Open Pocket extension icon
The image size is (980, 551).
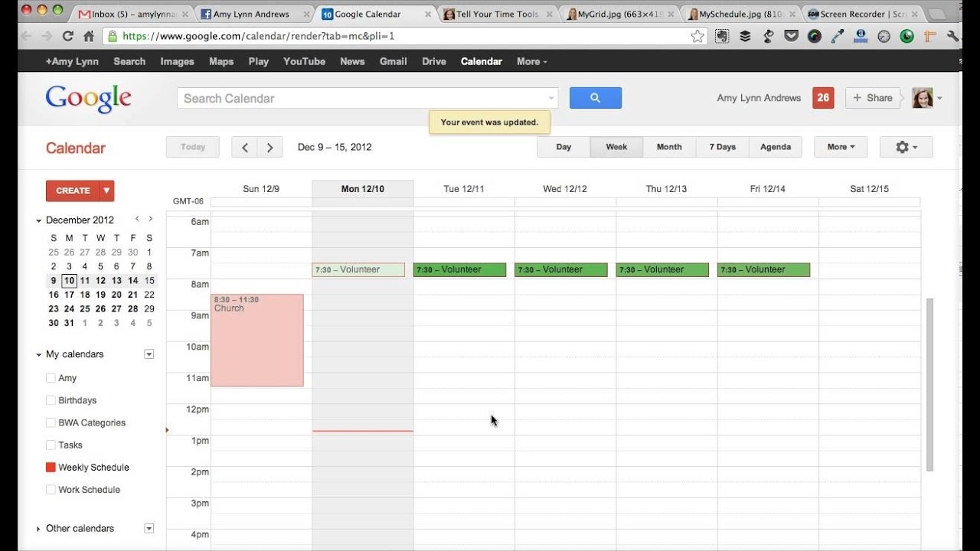click(x=792, y=36)
